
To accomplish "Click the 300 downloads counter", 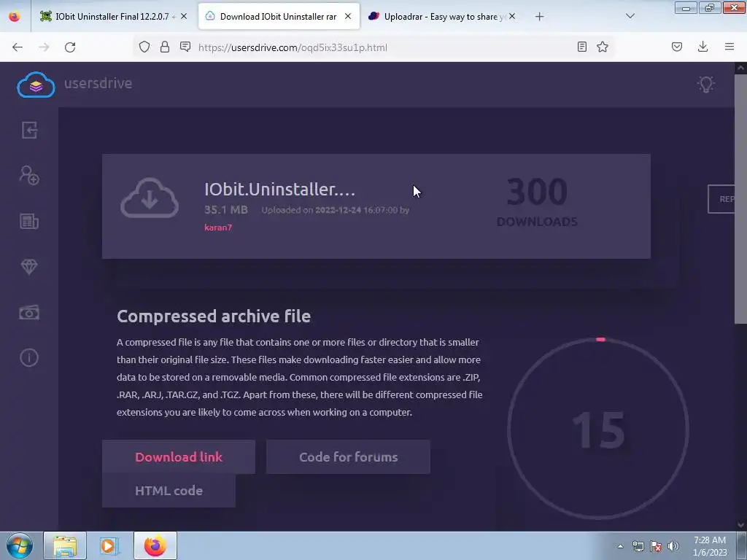I will pos(537,201).
